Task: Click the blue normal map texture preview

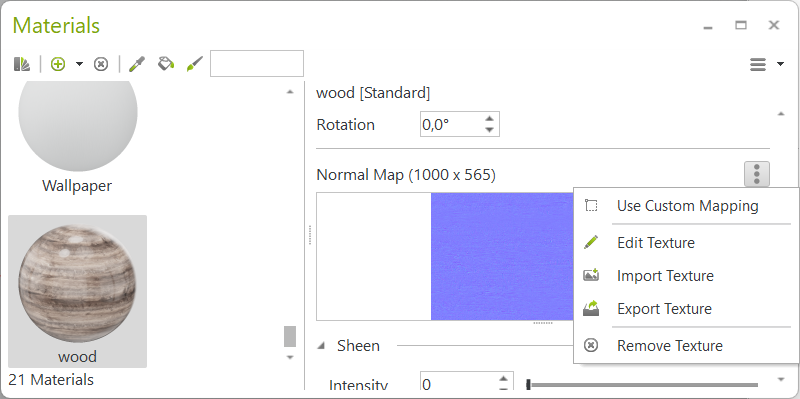Action: [x=502, y=257]
